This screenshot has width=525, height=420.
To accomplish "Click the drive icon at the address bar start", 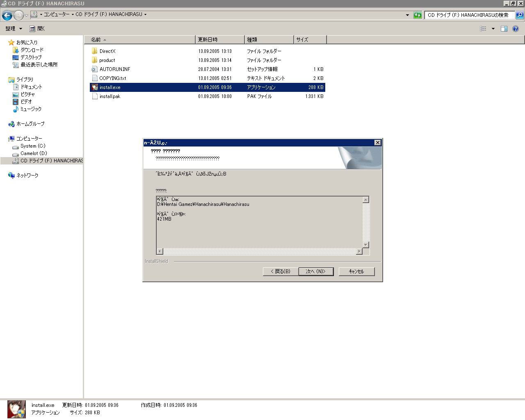I will 34,15.
